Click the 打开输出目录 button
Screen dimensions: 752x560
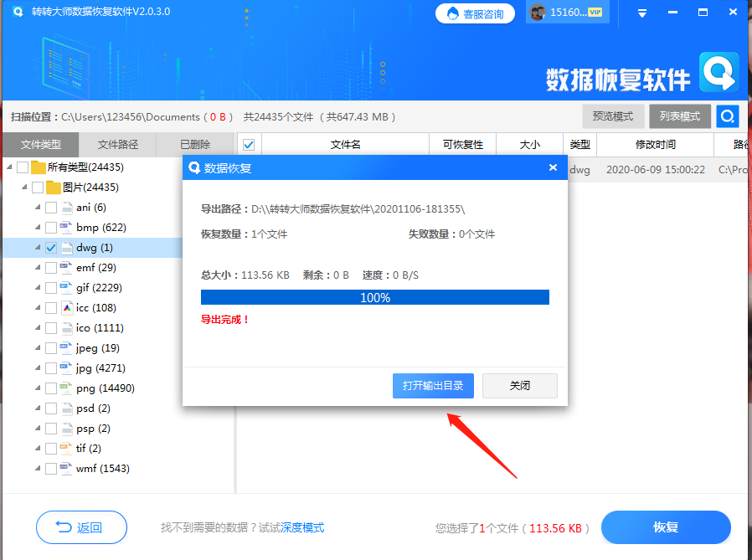click(x=433, y=386)
